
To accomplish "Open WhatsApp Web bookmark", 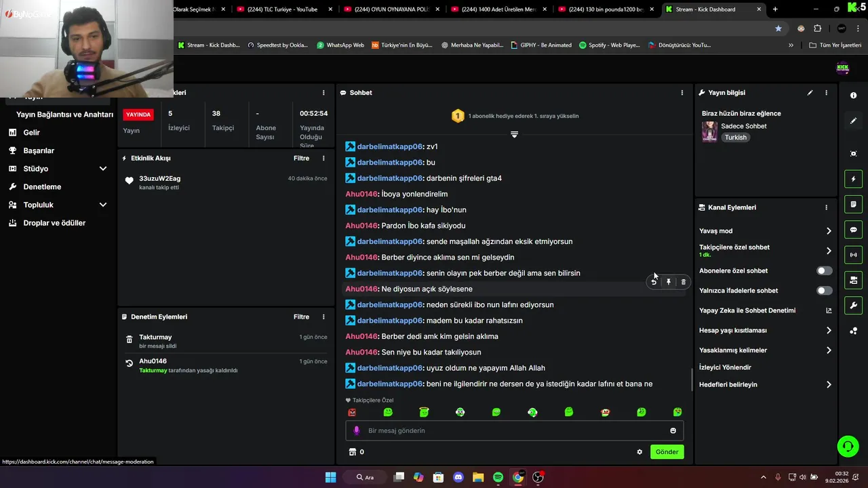I will [x=340, y=45].
